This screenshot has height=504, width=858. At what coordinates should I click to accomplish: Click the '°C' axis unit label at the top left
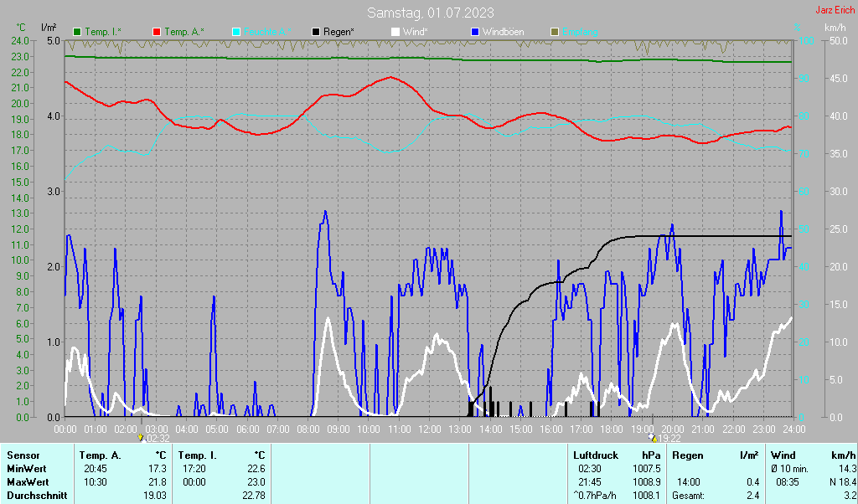point(21,28)
